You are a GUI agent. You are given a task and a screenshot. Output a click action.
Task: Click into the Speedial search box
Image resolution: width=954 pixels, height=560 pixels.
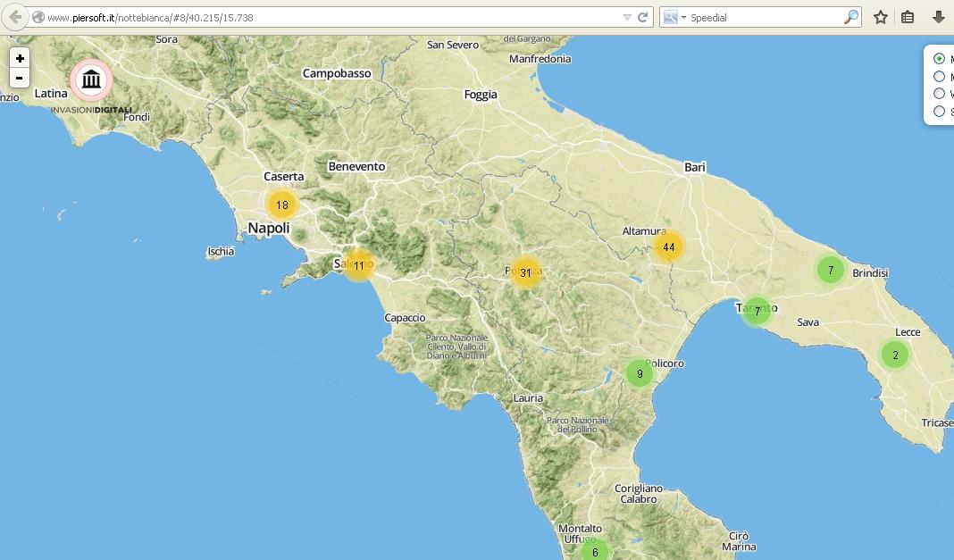point(764,17)
